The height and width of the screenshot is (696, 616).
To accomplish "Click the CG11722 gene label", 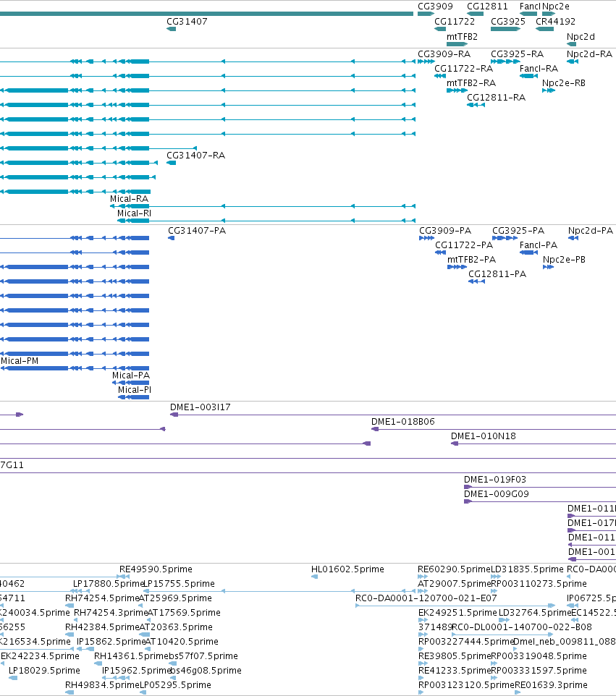I will click(455, 22).
